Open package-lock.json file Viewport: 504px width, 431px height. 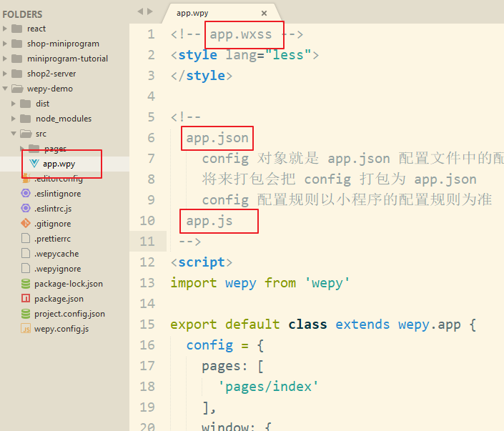[x=68, y=284]
